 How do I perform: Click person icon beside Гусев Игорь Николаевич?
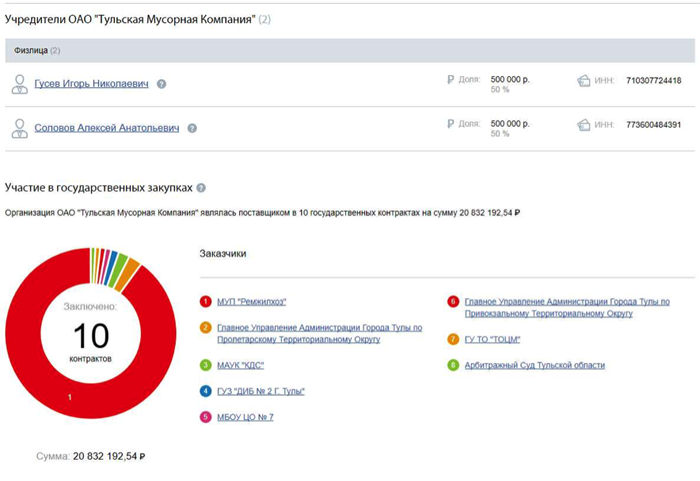coord(19,84)
